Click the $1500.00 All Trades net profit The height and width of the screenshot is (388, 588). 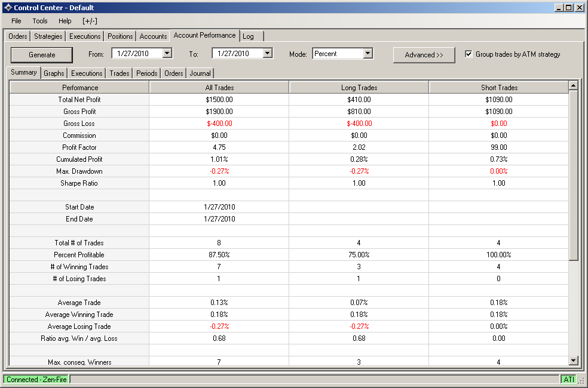[x=219, y=100]
